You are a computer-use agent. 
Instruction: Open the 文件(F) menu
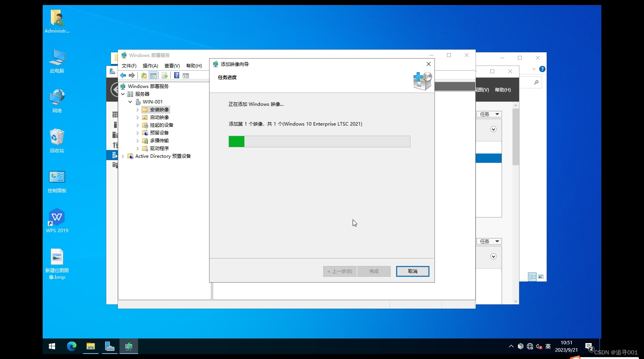129,66
